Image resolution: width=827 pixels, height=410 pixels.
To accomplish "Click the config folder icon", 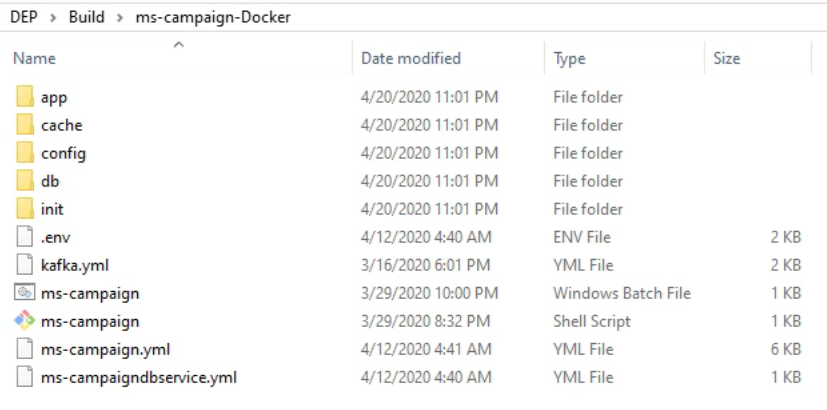I will point(25,153).
